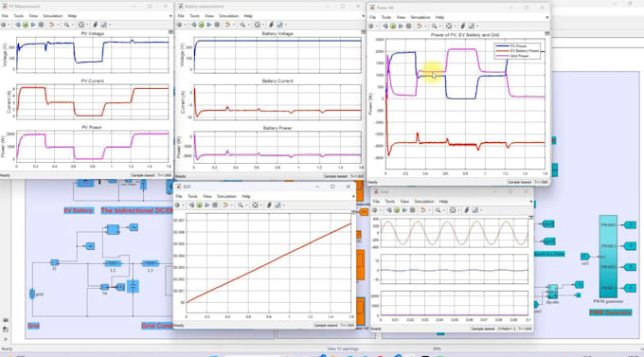This screenshot has width=644, height=357.
Task: Select zoom tool in Battery measurement scope
Action: pyautogui.click(x=242, y=25)
